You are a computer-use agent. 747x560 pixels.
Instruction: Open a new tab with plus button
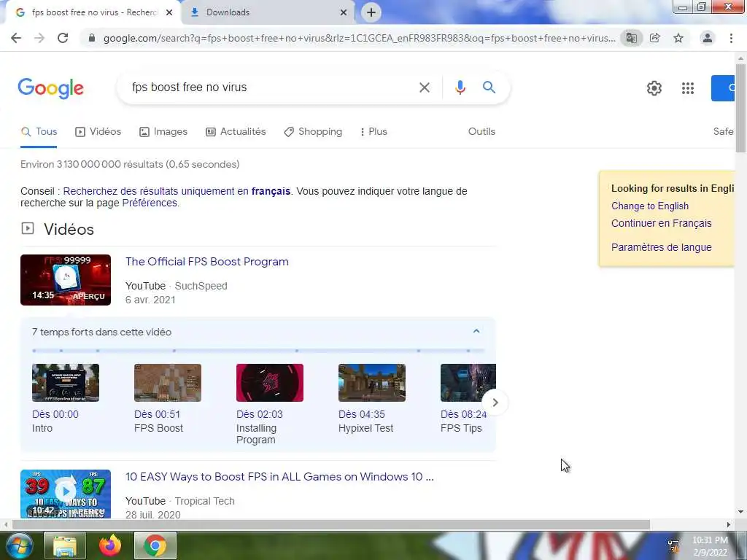(x=371, y=12)
